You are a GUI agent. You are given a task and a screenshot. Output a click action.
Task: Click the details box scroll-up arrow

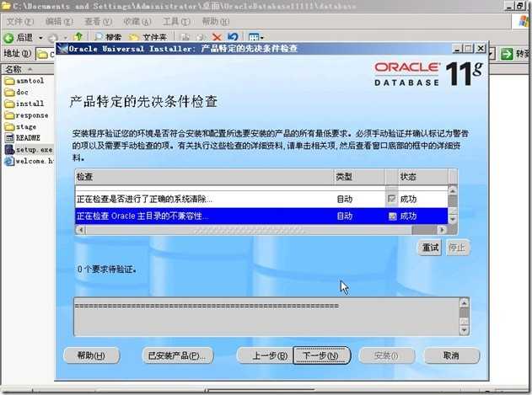tap(465, 302)
